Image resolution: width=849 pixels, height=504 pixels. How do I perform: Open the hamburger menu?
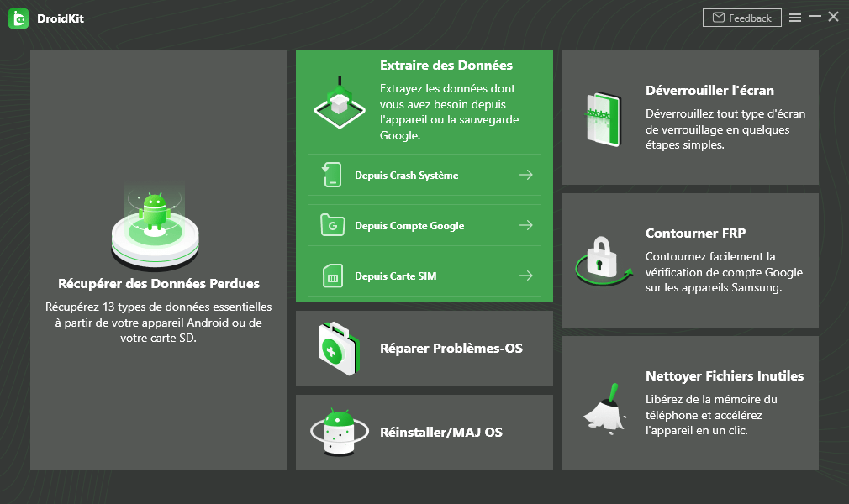tap(795, 16)
